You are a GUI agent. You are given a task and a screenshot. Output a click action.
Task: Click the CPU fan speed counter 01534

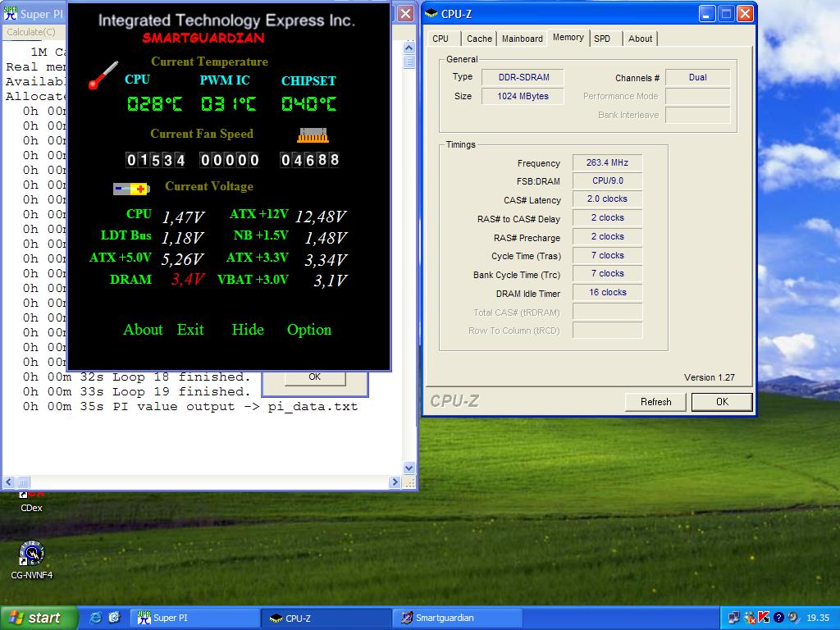pos(155,160)
